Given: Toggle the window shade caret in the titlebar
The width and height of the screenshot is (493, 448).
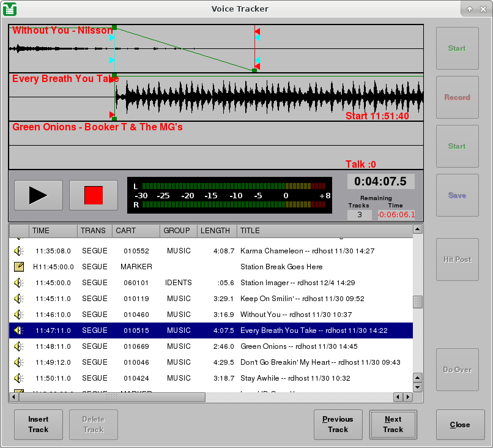Looking at the screenshot, I should coord(470,9).
